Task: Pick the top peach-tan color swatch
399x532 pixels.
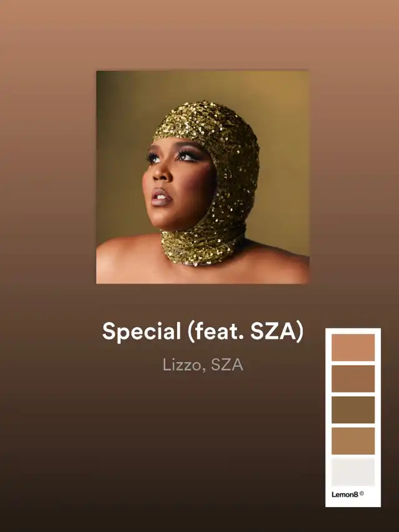Action: [353, 348]
